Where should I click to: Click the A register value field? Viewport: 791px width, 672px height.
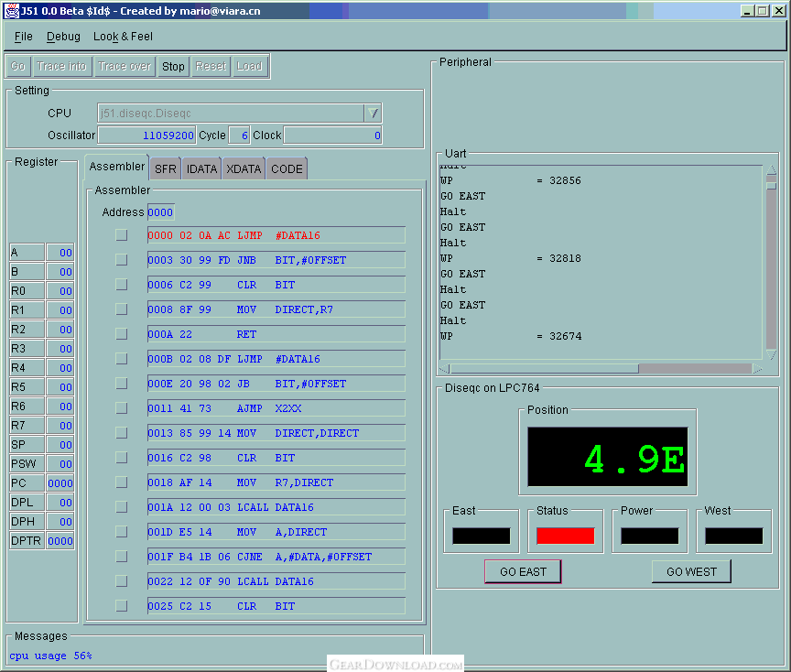pyautogui.click(x=60, y=253)
